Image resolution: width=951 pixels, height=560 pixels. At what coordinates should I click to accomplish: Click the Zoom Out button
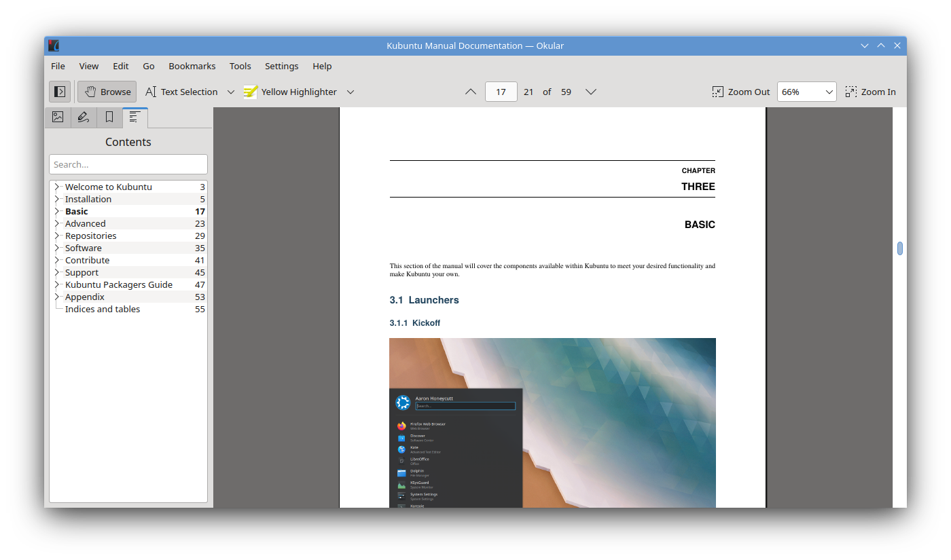[741, 92]
